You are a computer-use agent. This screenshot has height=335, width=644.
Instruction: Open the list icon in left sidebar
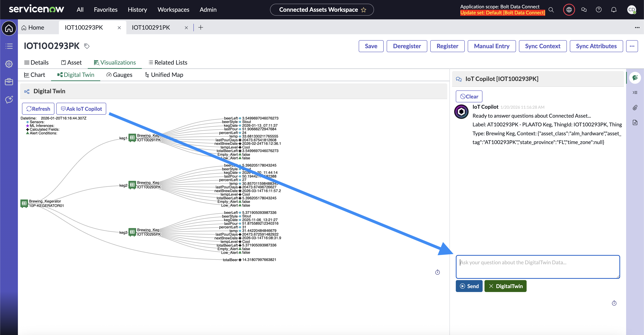[9, 46]
